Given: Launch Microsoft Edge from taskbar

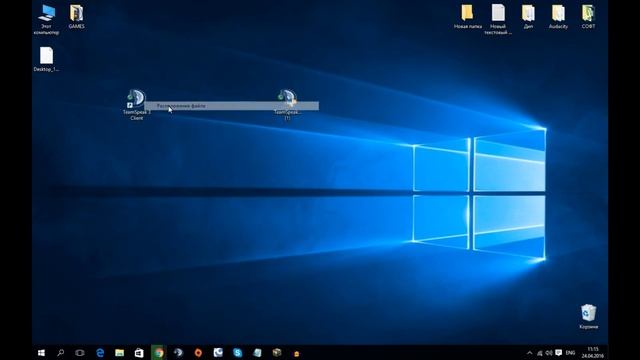Looking at the screenshot, I should (100, 353).
